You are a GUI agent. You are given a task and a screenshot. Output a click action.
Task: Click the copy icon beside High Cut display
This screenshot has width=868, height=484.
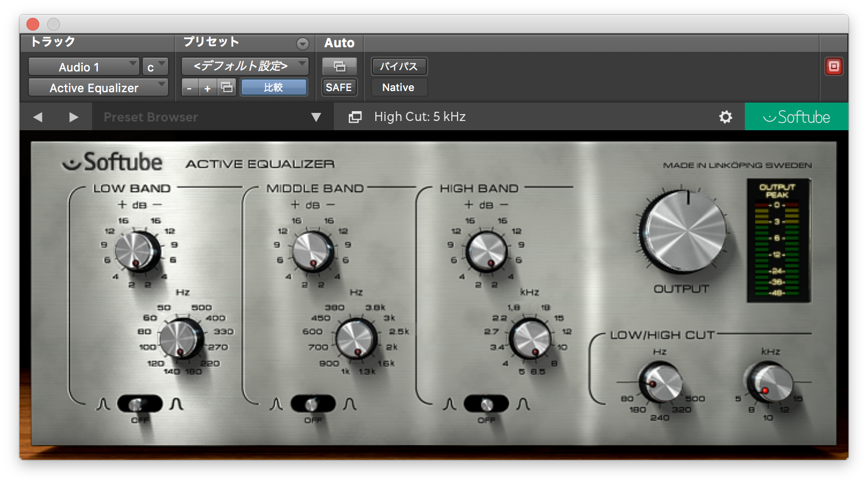pyautogui.click(x=355, y=116)
